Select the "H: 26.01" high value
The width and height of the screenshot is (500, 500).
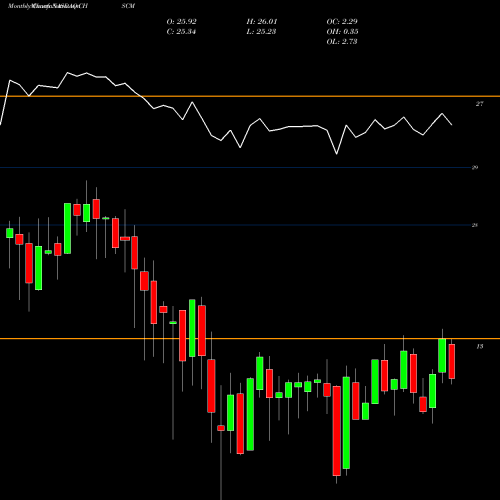[262, 22]
